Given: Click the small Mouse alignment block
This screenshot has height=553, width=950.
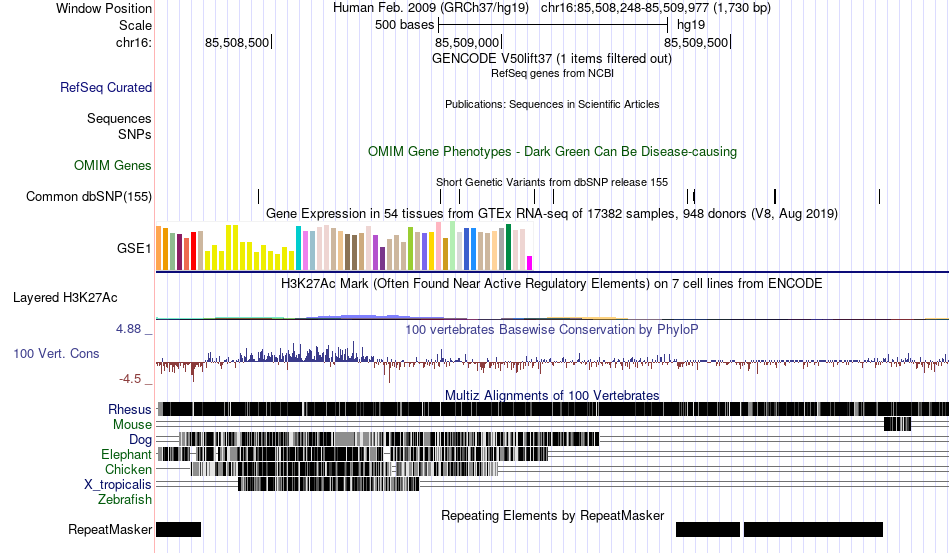Looking at the screenshot, I should click(897, 424).
